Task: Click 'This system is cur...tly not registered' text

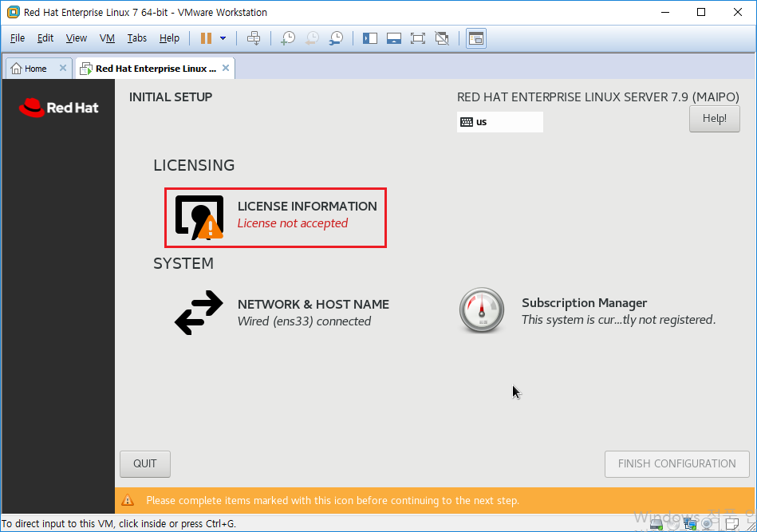Action: (x=618, y=320)
